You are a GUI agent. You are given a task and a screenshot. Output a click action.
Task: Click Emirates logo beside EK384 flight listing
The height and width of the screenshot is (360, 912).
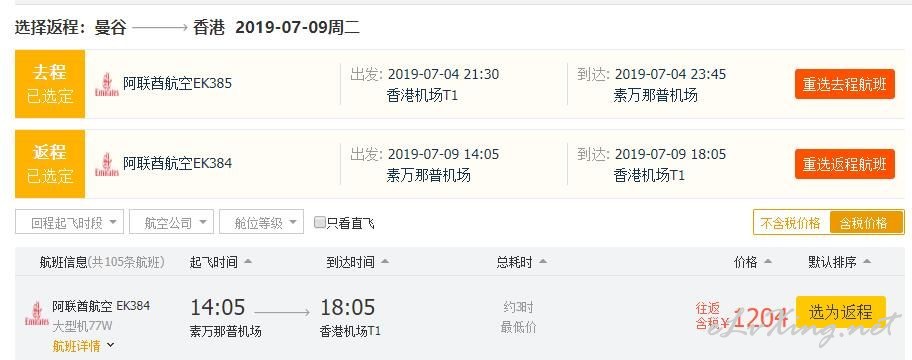pos(37,313)
